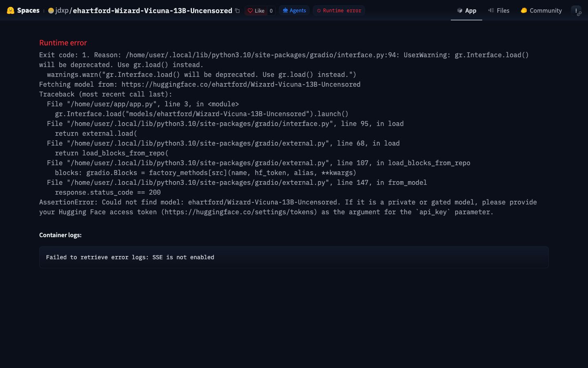Image resolution: width=588 pixels, height=368 pixels.
Task: Click the 'Traceback (most recent call last):' line
Action: pyautogui.click(x=106, y=94)
